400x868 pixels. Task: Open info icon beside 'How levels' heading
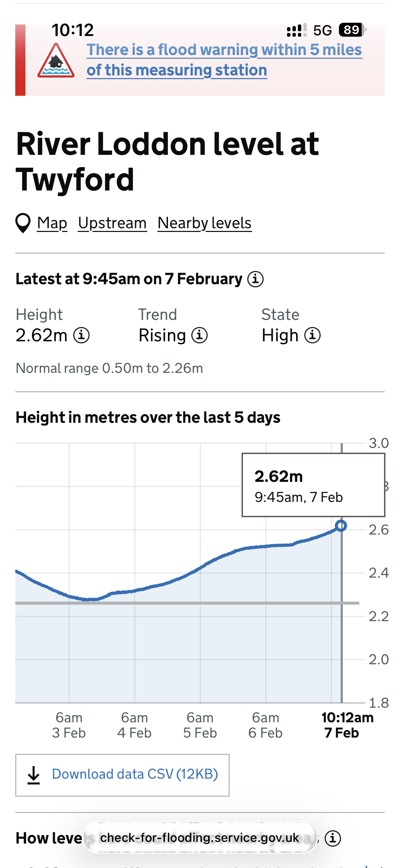[x=333, y=838]
